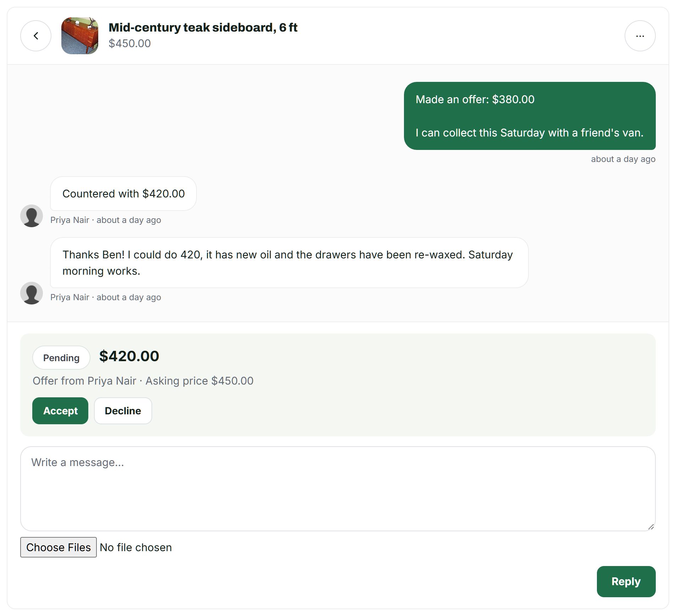Click Priya Nair's avatar beside the Saturday message
This screenshot has height=616, width=676.
coord(32,293)
